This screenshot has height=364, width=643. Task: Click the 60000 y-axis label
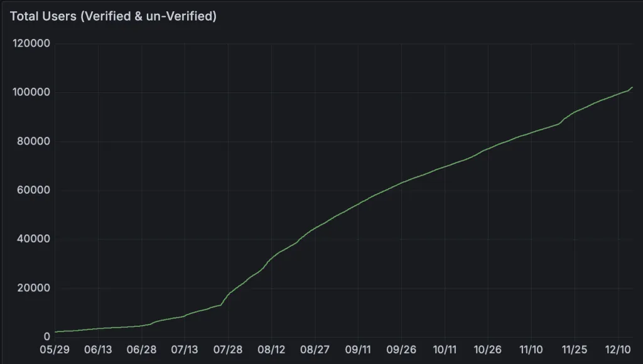pyautogui.click(x=34, y=191)
